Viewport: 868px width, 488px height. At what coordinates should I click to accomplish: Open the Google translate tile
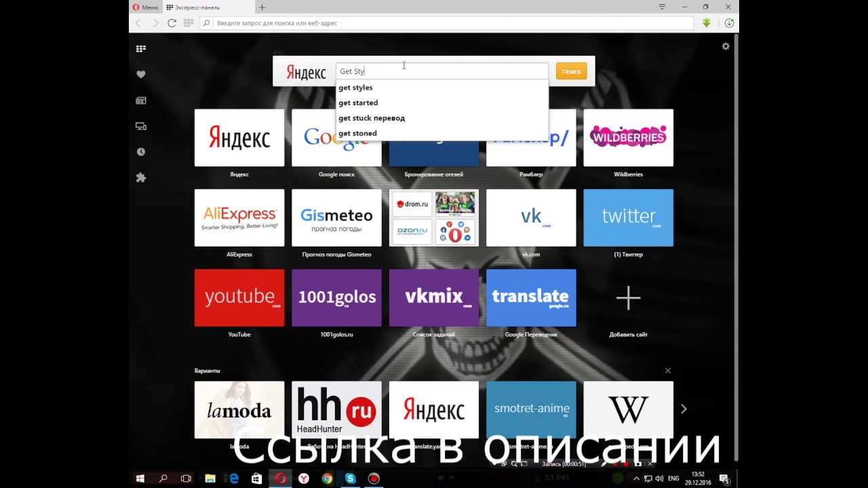pos(531,298)
